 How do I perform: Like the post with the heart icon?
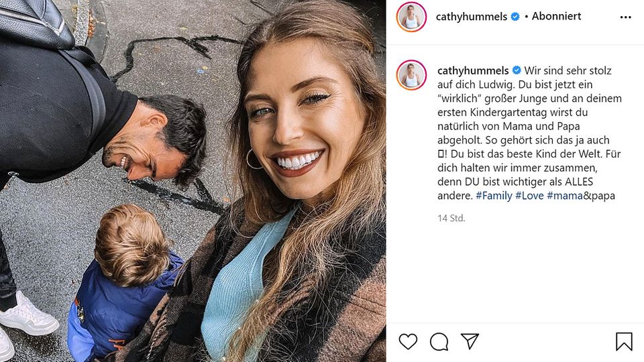[x=408, y=341]
